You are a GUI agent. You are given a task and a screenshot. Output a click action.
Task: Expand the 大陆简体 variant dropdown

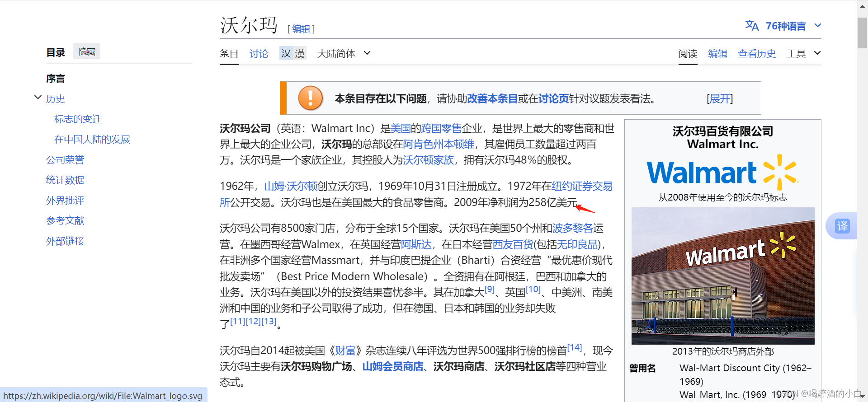pos(344,53)
